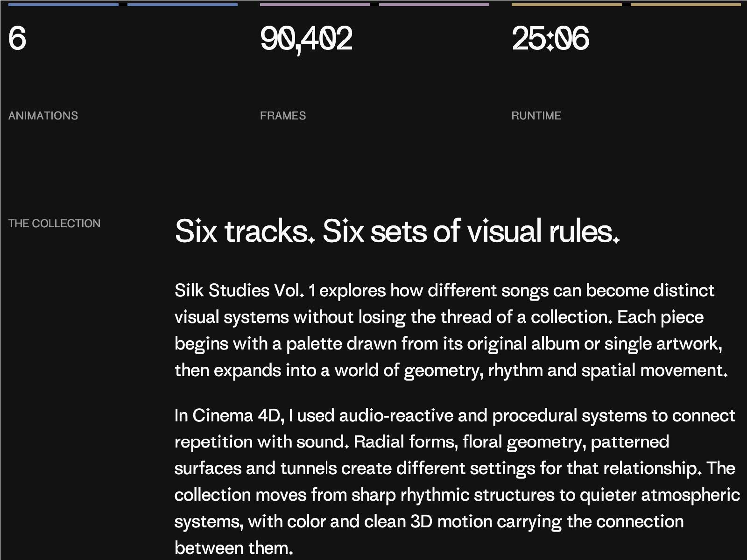
Task: Click THE COLLECTION section label
Action: pos(54,224)
